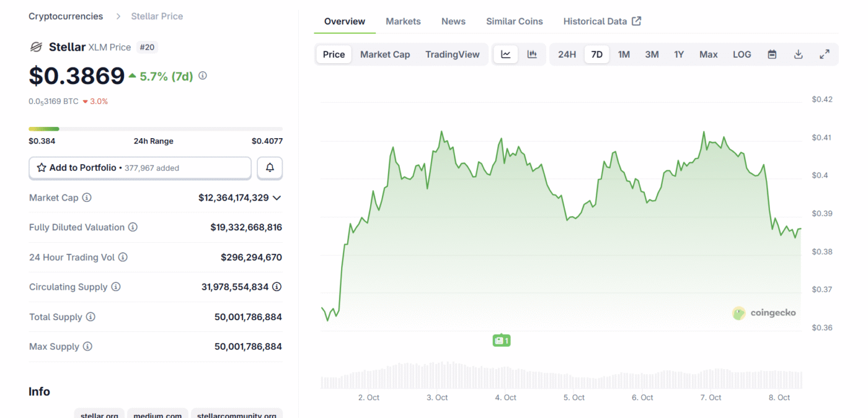Expand the Market Cap value chevron
The image size is (868, 418).
(x=277, y=198)
